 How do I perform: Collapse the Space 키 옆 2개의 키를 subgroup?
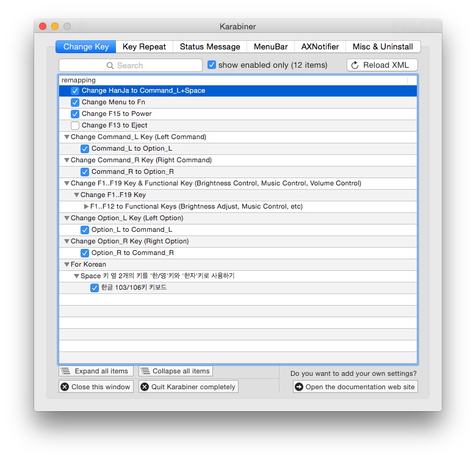point(76,276)
